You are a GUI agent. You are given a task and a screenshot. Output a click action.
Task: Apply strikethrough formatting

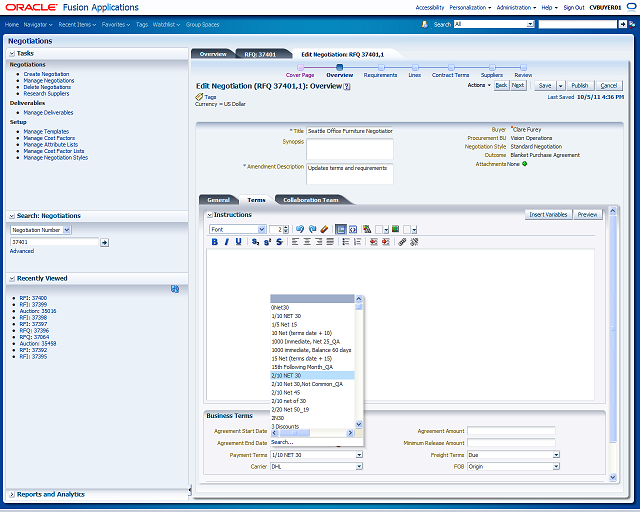point(279,242)
